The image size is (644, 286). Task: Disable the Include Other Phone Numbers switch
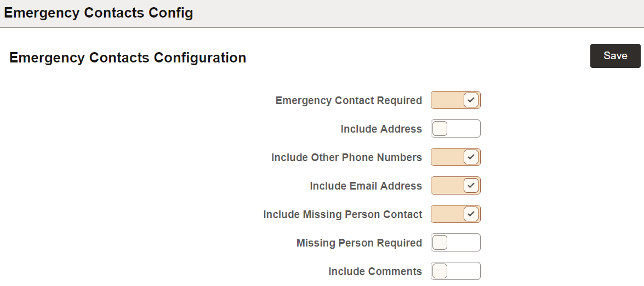[455, 157]
